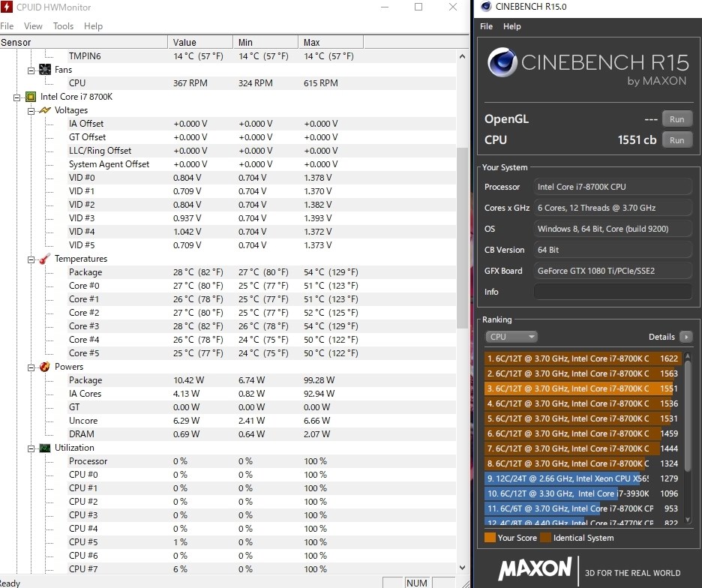Click the MAXON logo at bottom
702x588 pixels.
point(535,568)
